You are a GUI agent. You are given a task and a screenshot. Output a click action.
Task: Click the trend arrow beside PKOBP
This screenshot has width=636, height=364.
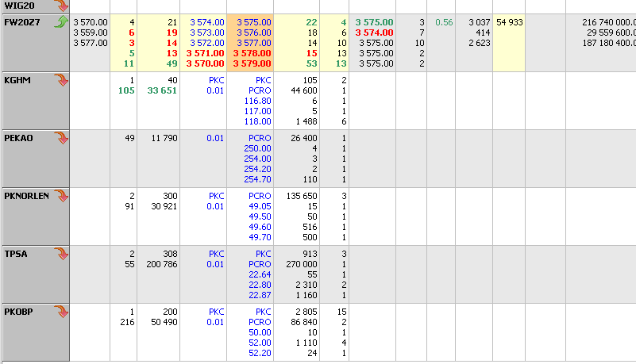[60, 311]
